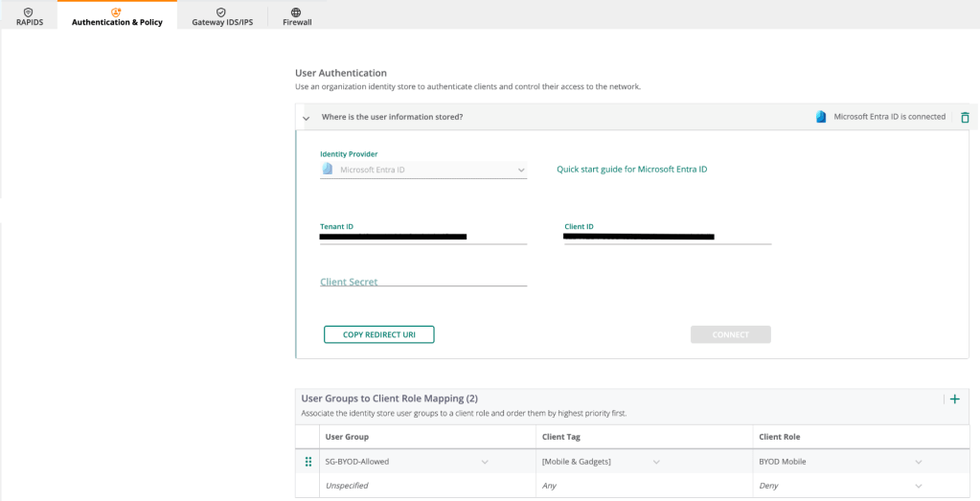
Task: Open the Identity Provider dropdown
Action: point(423,170)
